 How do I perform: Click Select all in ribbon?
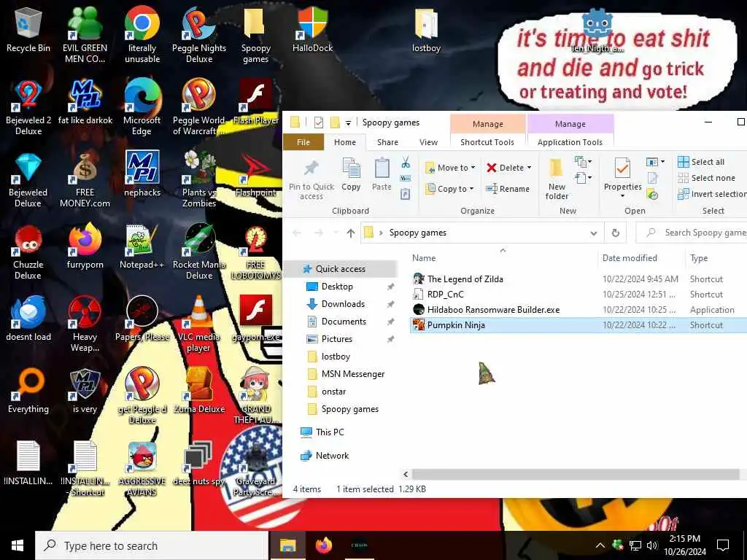(701, 162)
